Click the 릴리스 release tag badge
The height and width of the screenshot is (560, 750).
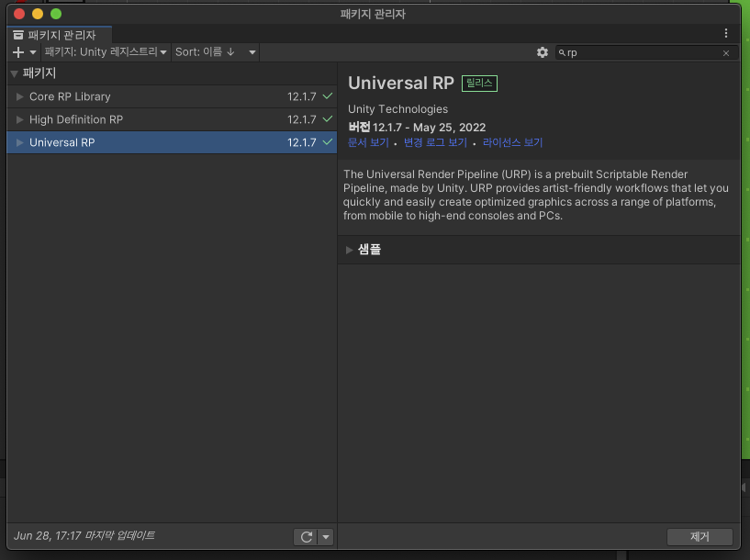coord(479,84)
